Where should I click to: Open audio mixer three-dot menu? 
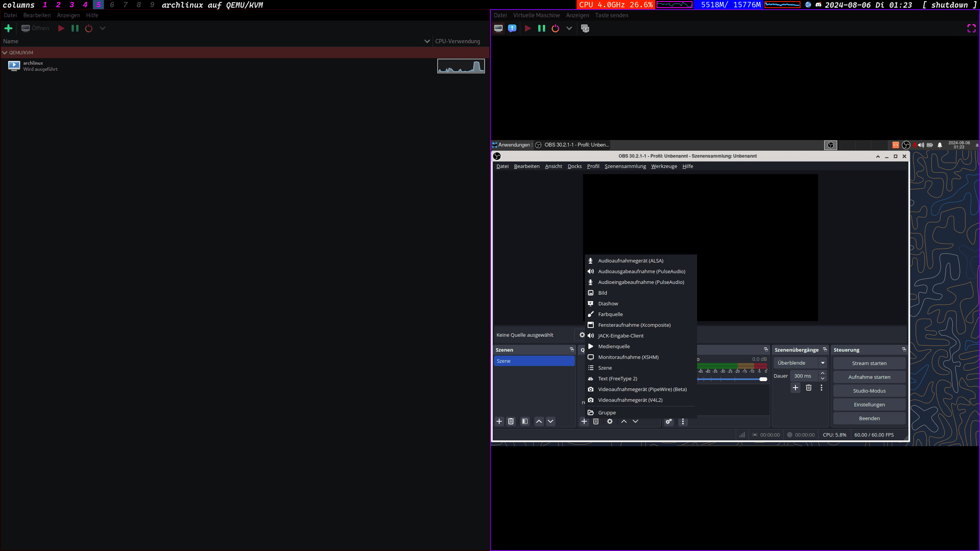(683, 421)
